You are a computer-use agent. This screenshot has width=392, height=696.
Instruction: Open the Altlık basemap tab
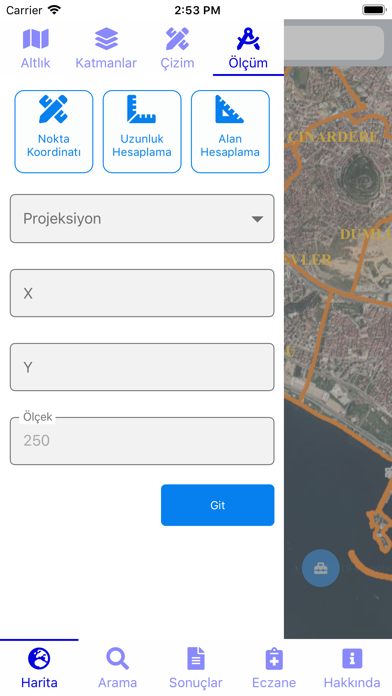point(36,48)
